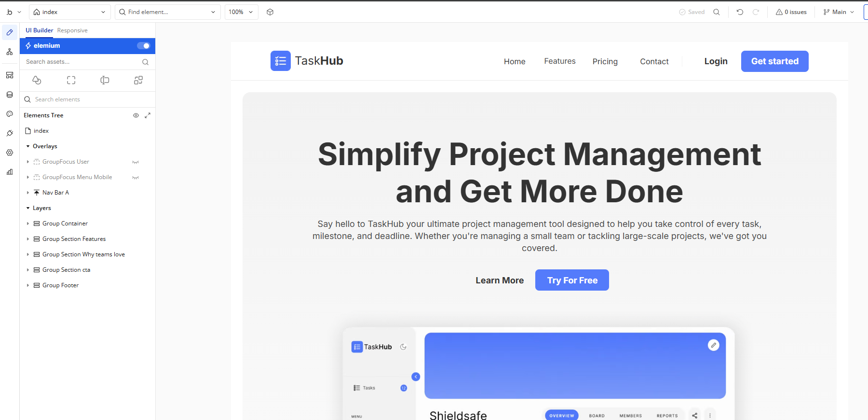The width and height of the screenshot is (868, 420).
Task: Open the Workflow tree icon in sidebar
Action: (x=10, y=52)
